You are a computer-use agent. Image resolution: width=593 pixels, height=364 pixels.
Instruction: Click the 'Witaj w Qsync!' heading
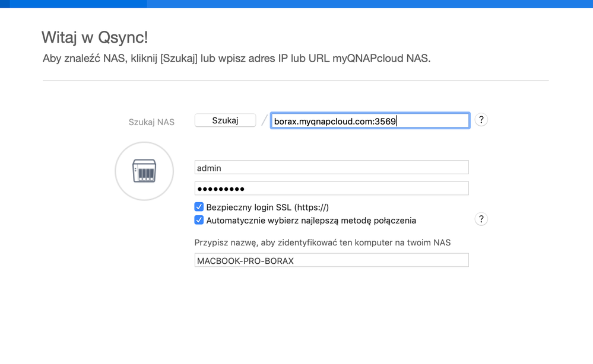coord(94,38)
